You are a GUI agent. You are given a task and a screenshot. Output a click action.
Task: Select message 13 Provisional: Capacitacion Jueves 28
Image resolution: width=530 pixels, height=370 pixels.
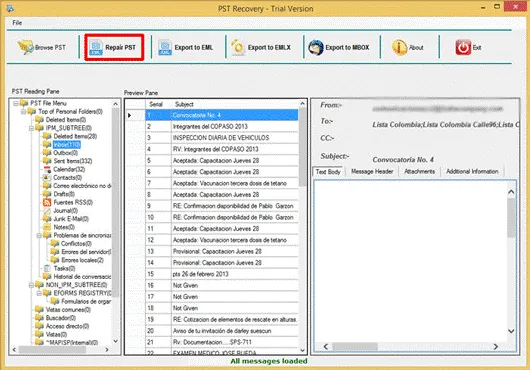pos(222,251)
